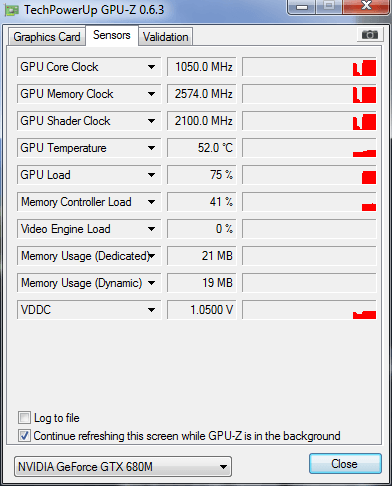392x486 pixels.
Task: Open the Validation tab
Action: [x=166, y=37]
